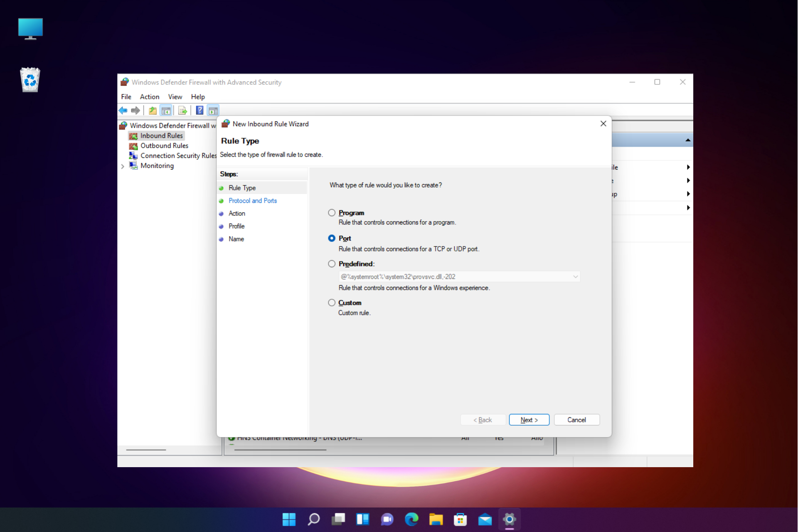Click the Back arrow toolbar icon

(123, 111)
